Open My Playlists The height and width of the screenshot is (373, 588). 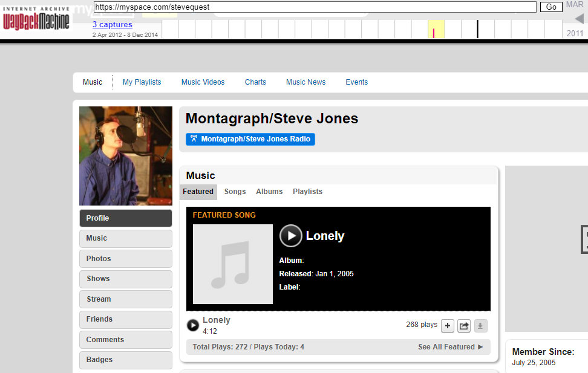click(142, 82)
